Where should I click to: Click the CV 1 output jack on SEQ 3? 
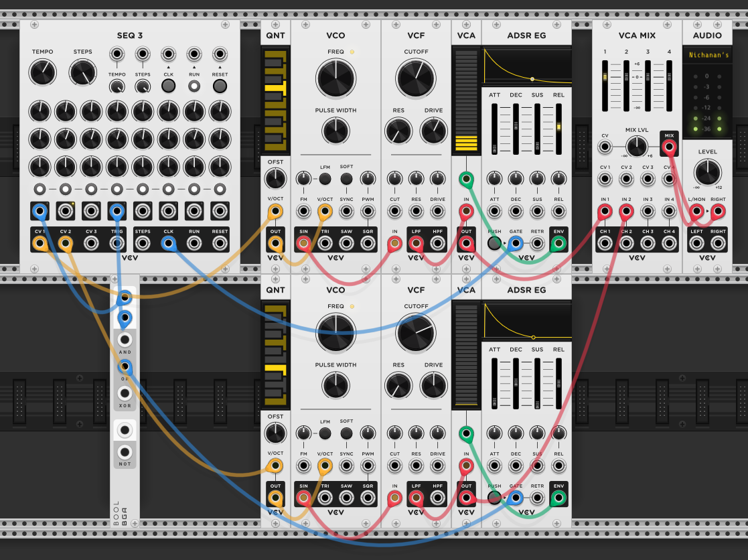click(x=40, y=243)
